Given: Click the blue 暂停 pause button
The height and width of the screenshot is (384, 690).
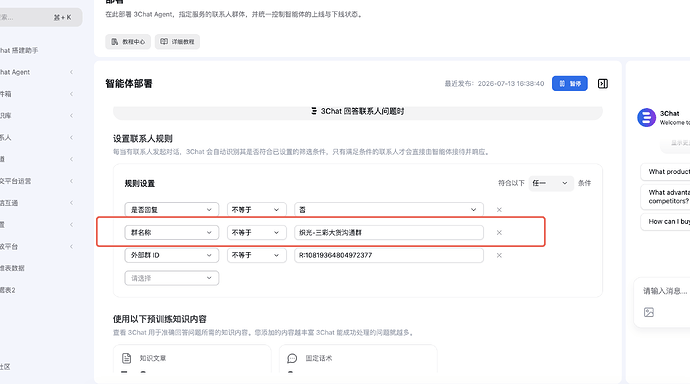Looking at the screenshot, I should point(570,84).
